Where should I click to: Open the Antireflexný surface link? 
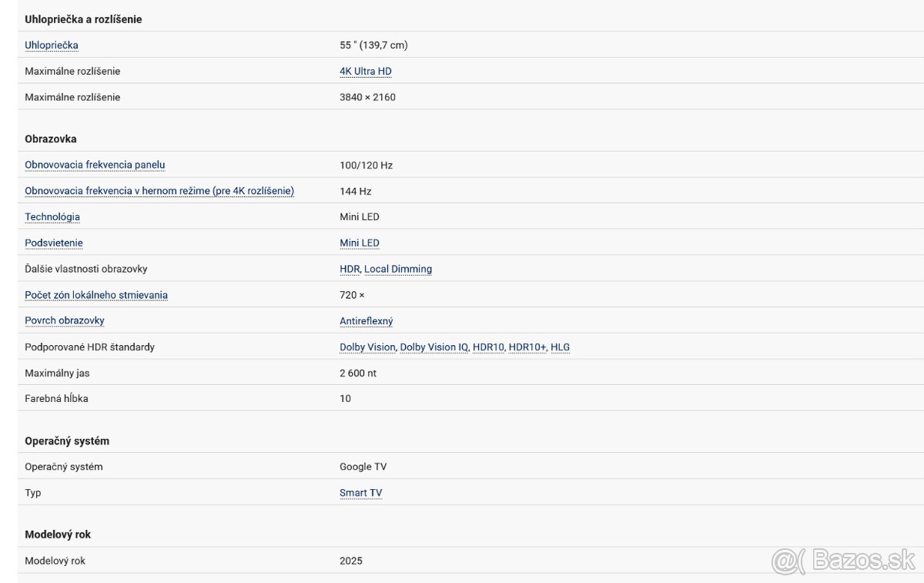367,321
